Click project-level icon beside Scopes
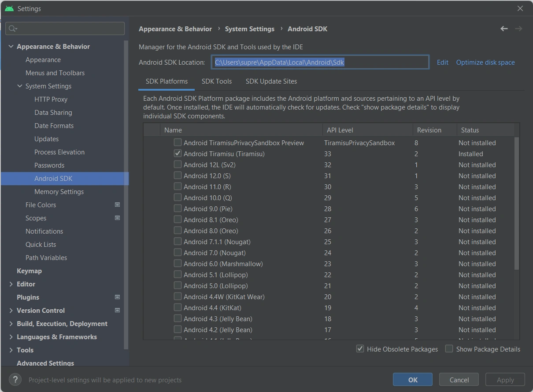Image resolution: width=533 pixels, height=392 pixels. pos(117,218)
